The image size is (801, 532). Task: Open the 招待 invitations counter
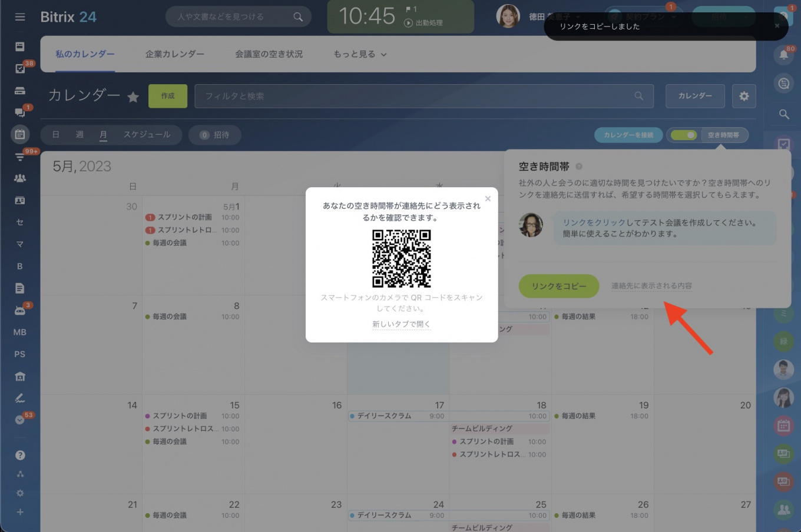[215, 135]
